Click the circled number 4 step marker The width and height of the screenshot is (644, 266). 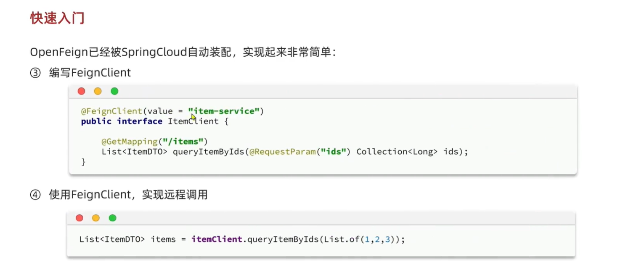[35, 195]
